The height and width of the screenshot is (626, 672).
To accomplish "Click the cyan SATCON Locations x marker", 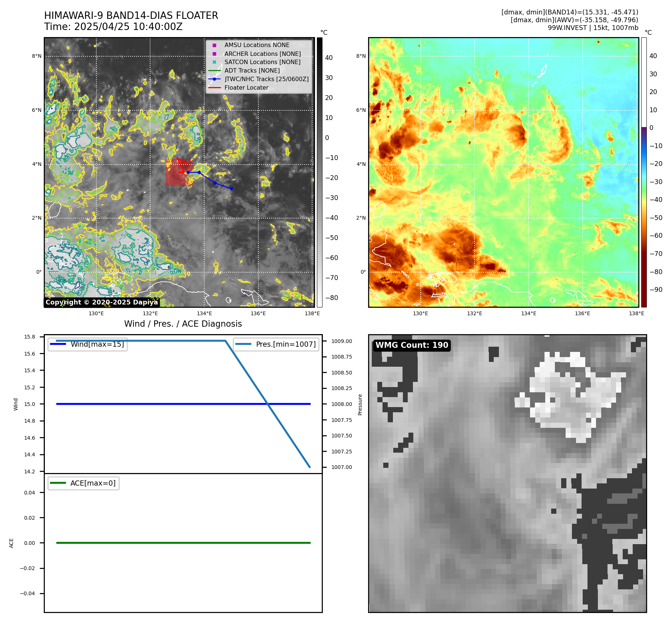I will point(214,62).
